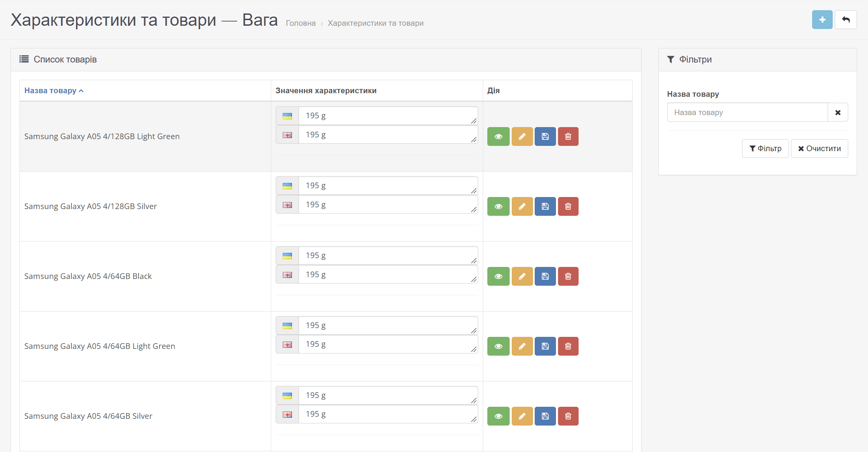The height and width of the screenshot is (452, 868).
Task: View Samsung Galaxy A05 4/128GB Silver product
Action: (498, 206)
